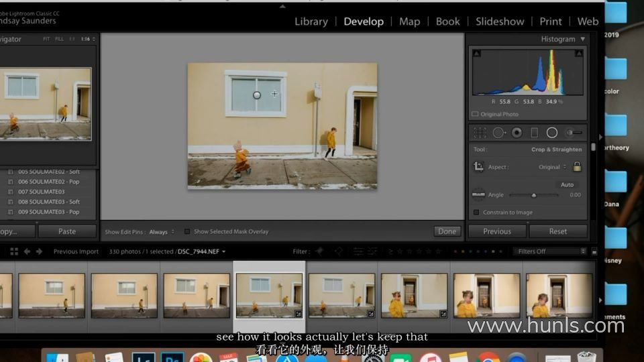This screenshot has width=644, height=362.
Task: Switch to the Library module
Action: click(x=311, y=21)
